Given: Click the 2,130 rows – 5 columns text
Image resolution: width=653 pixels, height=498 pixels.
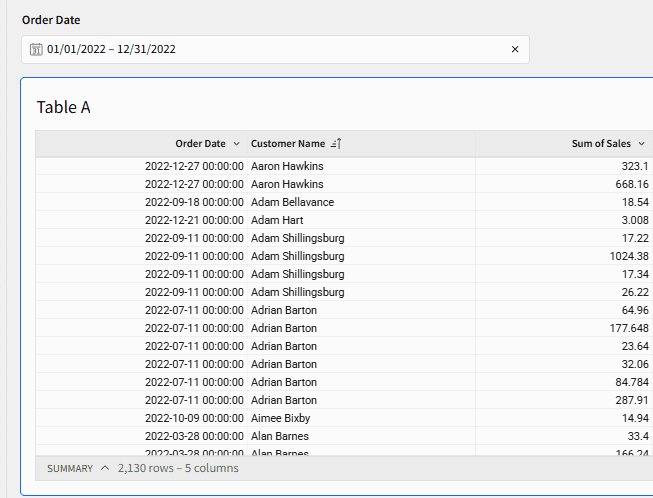Looking at the screenshot, I should pyautogui.click(x=178, y=468).
